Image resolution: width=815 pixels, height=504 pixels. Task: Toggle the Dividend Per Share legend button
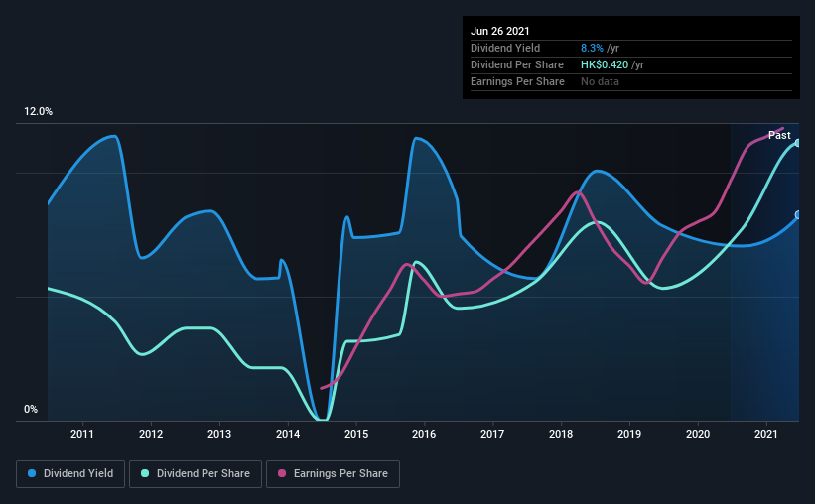[x=196, y=474]
